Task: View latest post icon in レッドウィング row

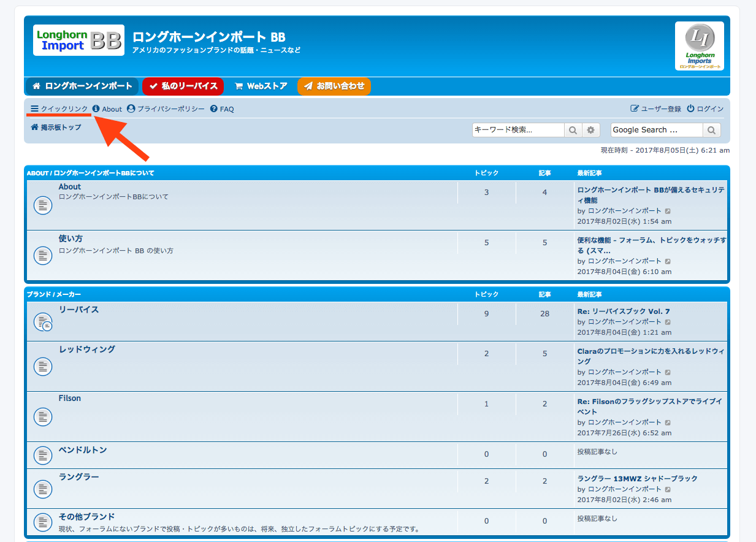Action: (668, 372)
